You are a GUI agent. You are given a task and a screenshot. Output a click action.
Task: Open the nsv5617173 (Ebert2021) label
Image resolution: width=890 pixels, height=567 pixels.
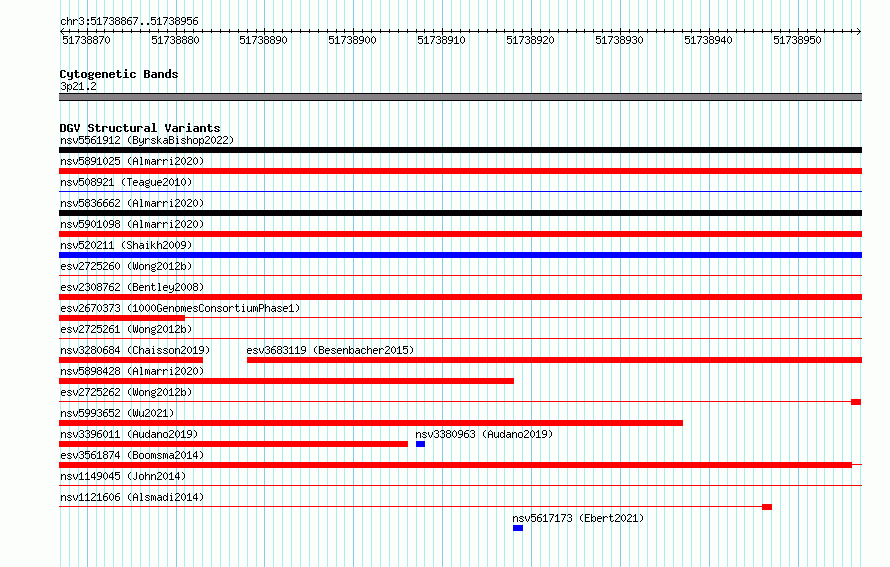[x=578, y=518]
